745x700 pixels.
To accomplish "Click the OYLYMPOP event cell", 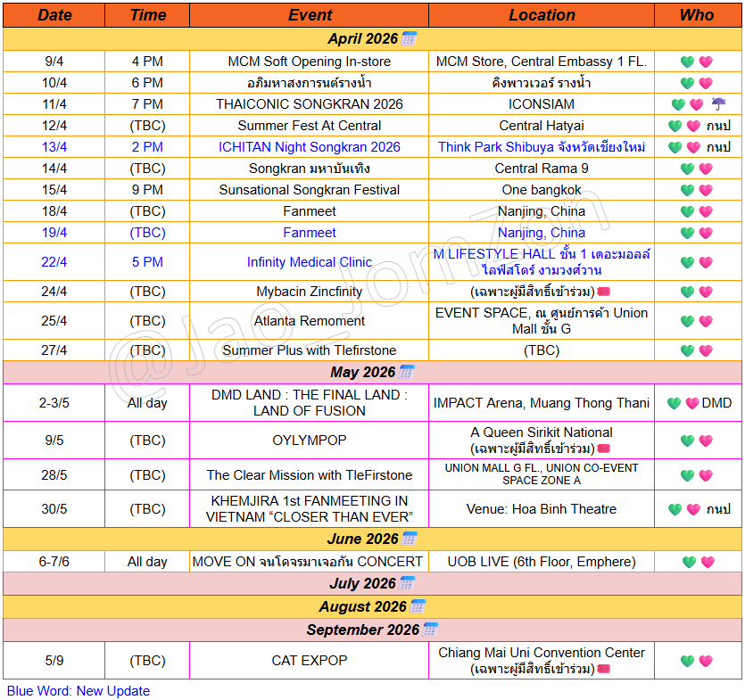I will [x=310, y=441].
